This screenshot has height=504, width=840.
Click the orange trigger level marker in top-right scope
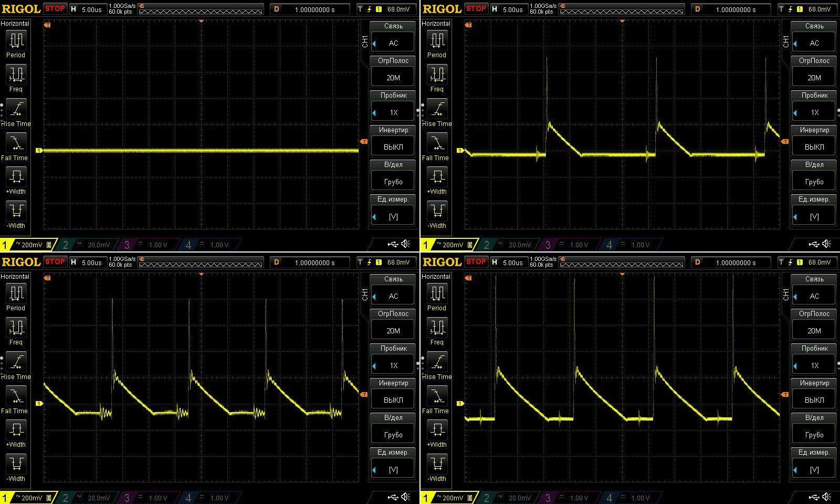pos(785,142)
